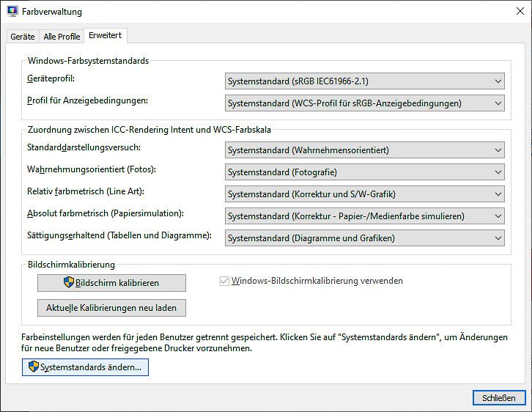Close the Farbverwaltung window with X
The height and width of the screenshot is (412, 532).
point(520,11)
